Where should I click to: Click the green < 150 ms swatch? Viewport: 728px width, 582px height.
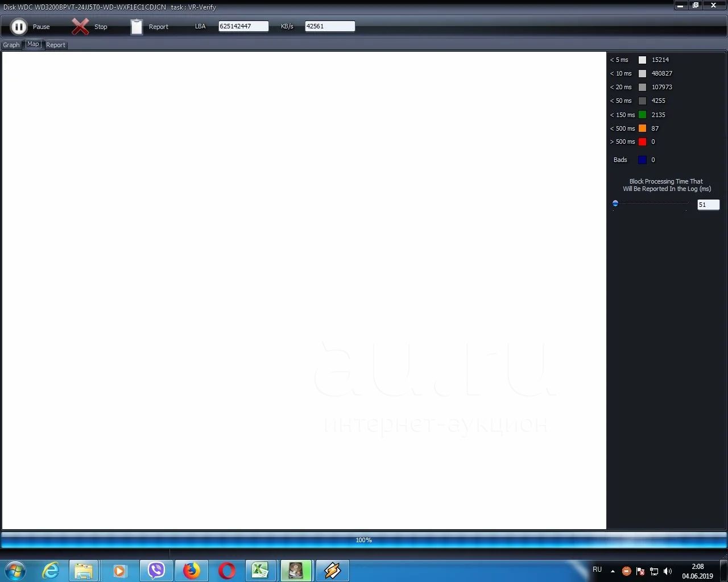pyautogui.click(x=642, y=115)
